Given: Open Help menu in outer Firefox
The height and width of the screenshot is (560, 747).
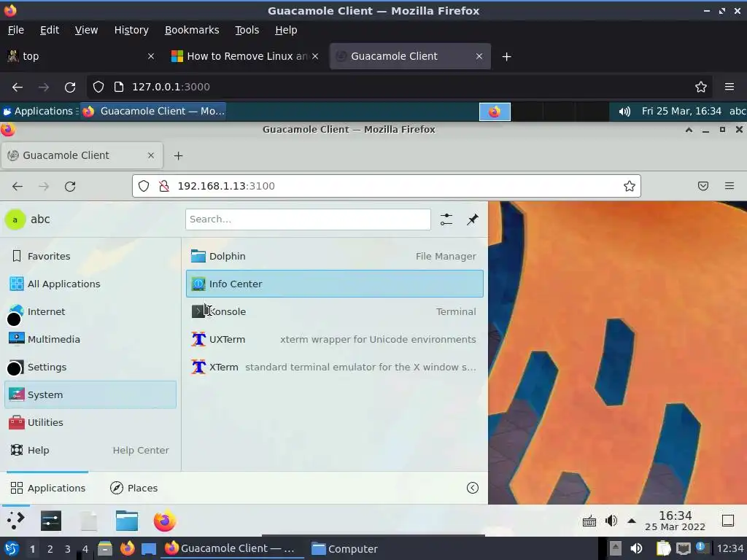Looking at the screenshot, I should [286, 30].
